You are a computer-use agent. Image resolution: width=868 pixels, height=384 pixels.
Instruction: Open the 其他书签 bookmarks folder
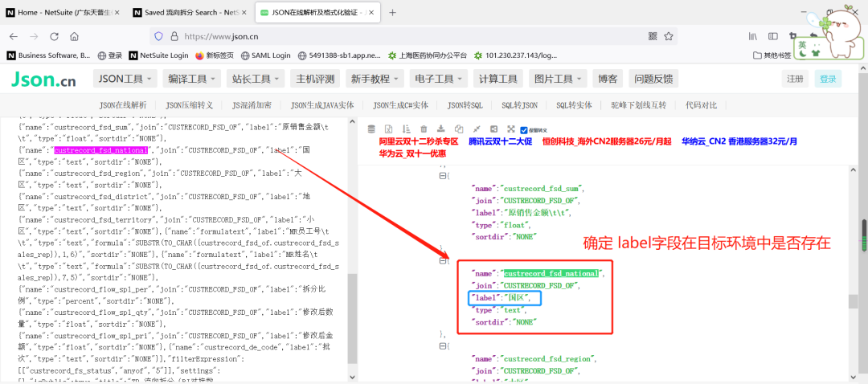coord(772,55)
